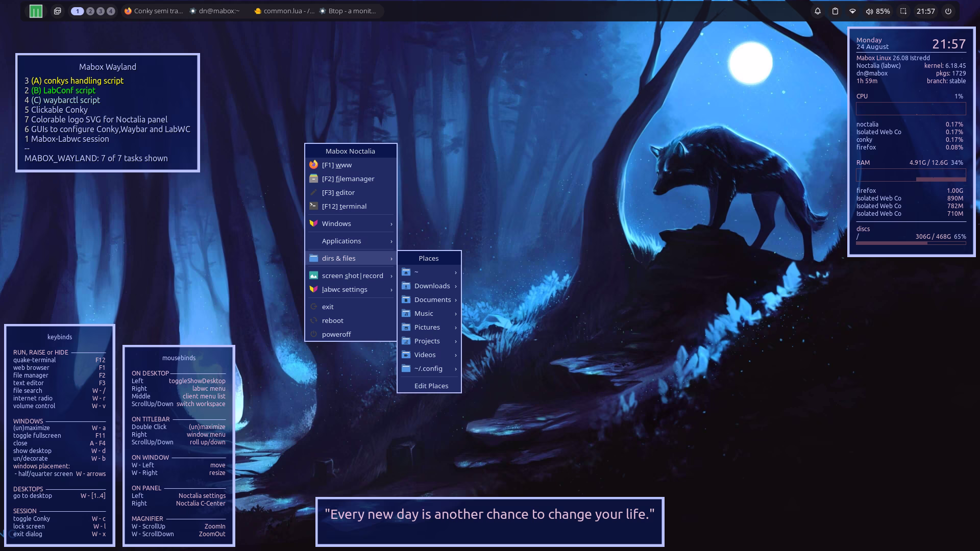Image resolution: width=980 pixels, height=551 pixels.
Task: Click the 'toggle Conky' keybind row
Action: pyautogui.click(x=59, y=519)
